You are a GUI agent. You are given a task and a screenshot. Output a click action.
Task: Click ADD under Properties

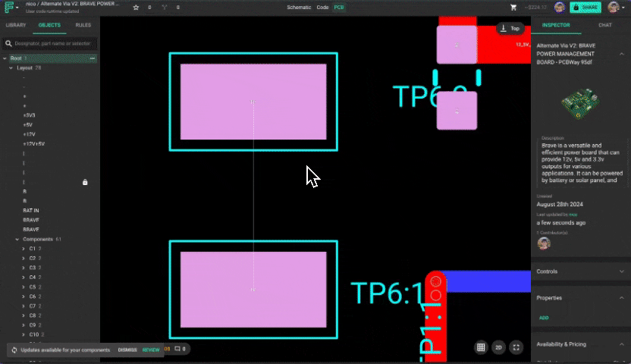544,318
